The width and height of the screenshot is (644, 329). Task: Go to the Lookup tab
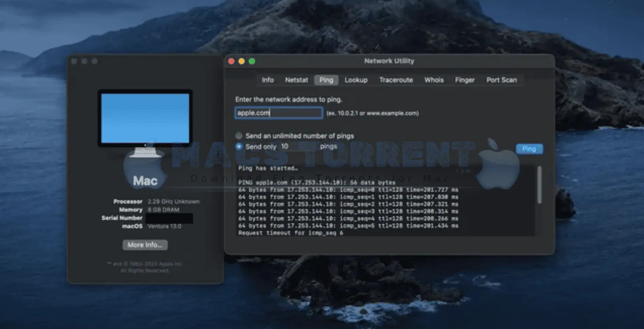pyautogui.click(x=356, y=80)
